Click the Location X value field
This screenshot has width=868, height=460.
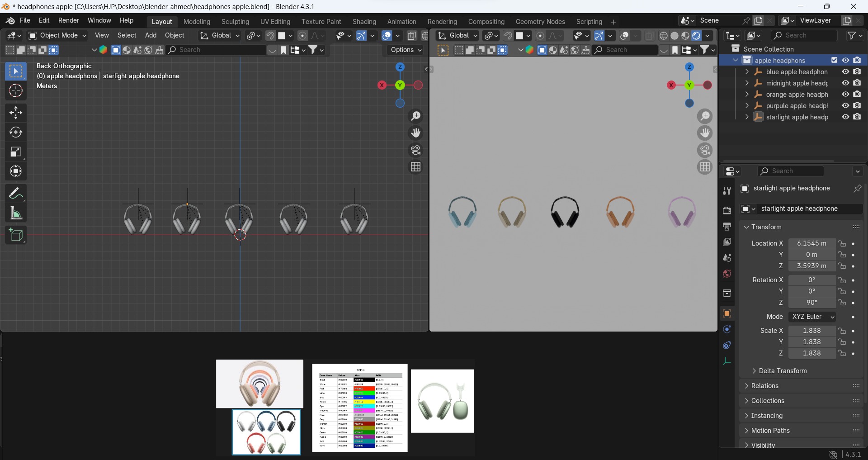point(812,243)
